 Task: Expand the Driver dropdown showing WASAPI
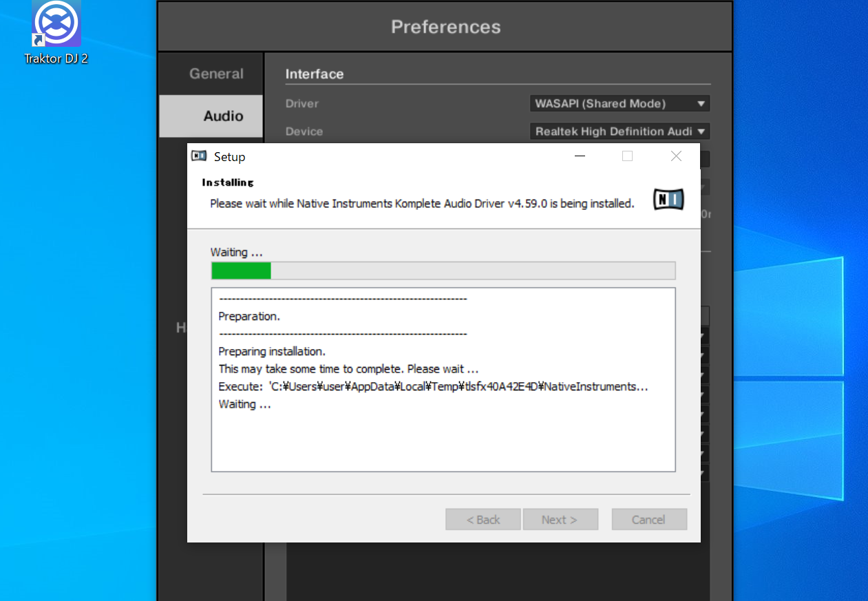pyautogui.click(x=619, y=104)
